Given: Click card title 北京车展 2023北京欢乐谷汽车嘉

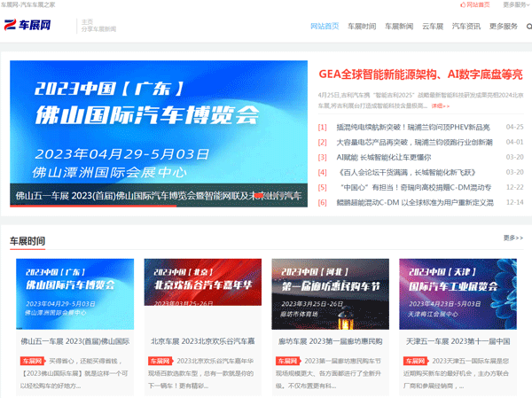Looking at the screenshot, I should [x=203, y=341].
